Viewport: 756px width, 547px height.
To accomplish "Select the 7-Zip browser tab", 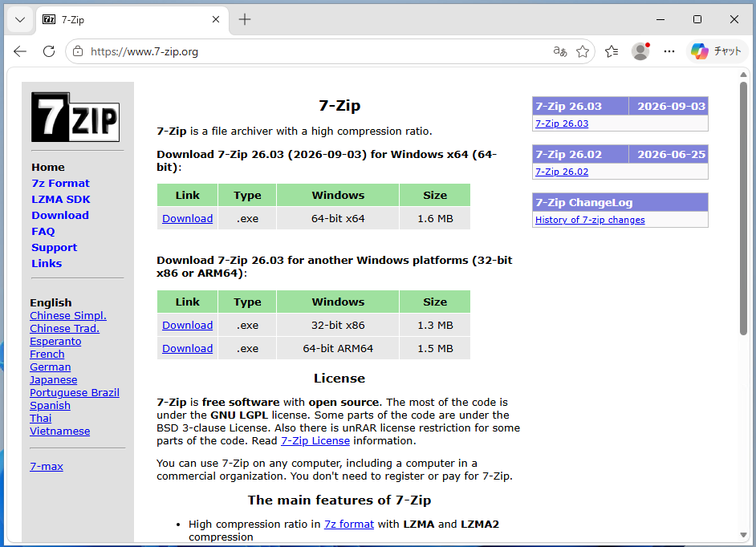I will tap(132, 20).
